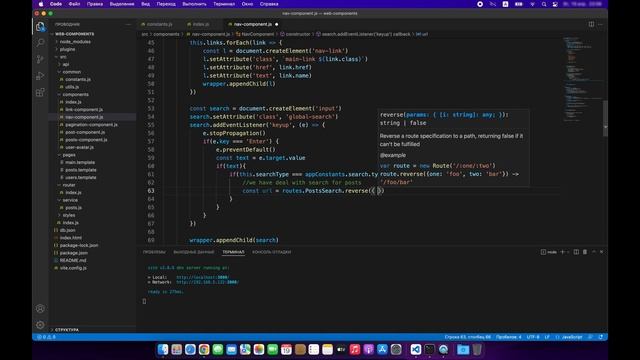The width and height of the screenshot is (640, 360).
Task: Switch to the index.js editor tab
Action: click(201, 24)
